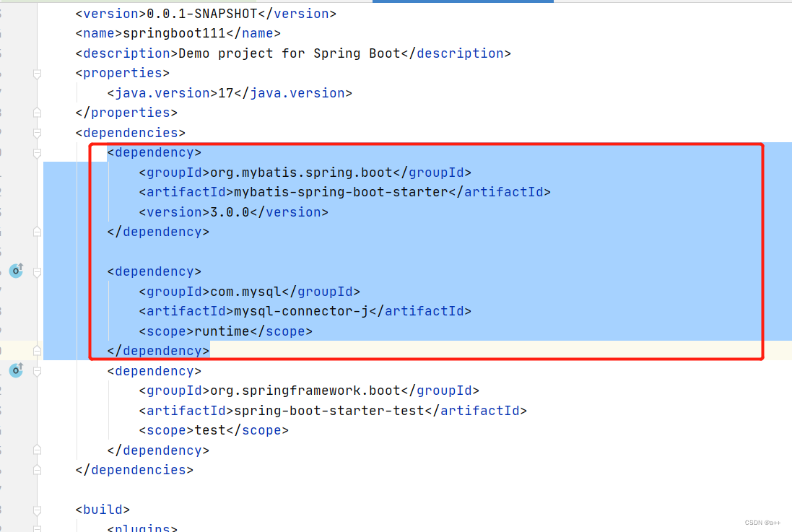Click the mybatis starter version 3.0.0

click(227, 212)
